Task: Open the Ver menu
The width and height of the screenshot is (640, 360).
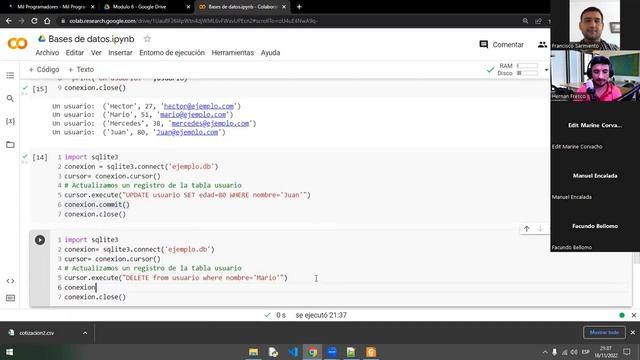Action: click(96, 53)
